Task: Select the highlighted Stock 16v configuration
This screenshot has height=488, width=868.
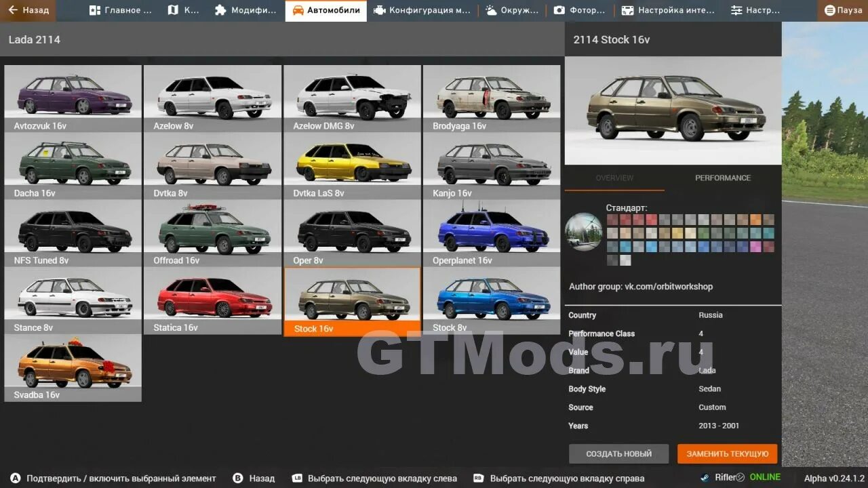Action: pos(352,301)
